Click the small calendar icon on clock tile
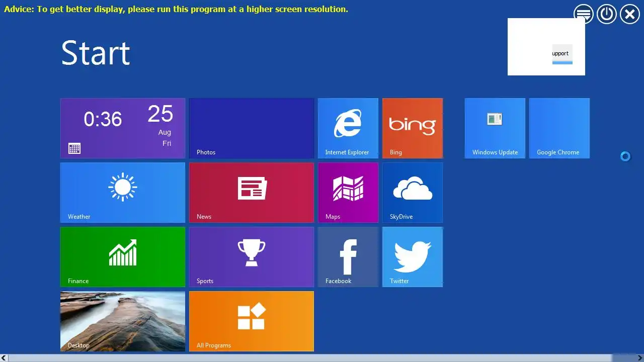 coord(74,148)
